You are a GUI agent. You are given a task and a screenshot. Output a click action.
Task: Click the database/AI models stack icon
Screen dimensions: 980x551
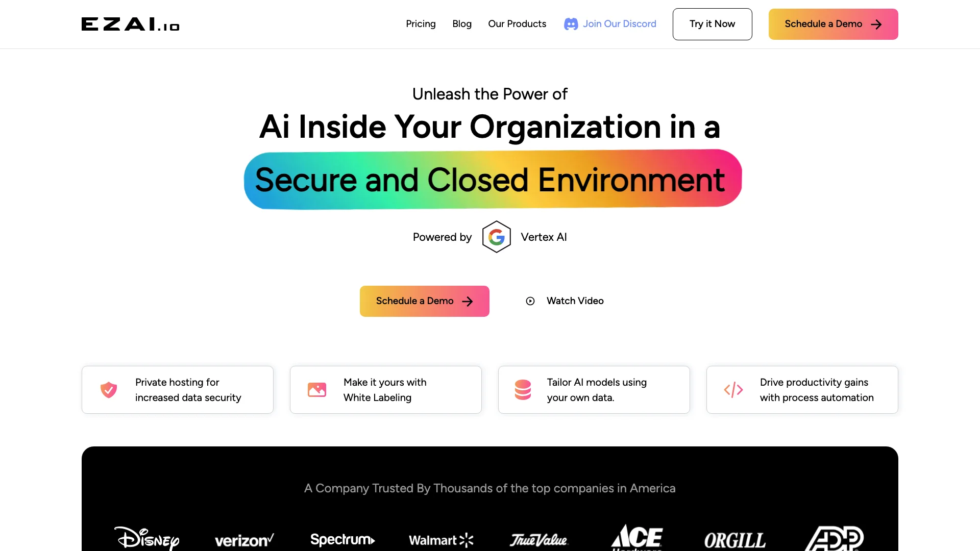pyautogui.click(x=524, y=390)
